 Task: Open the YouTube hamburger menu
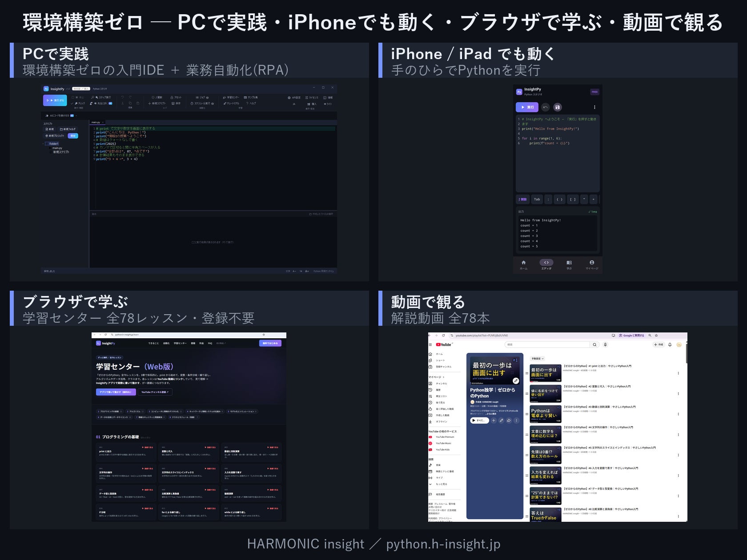click(430, 344)
